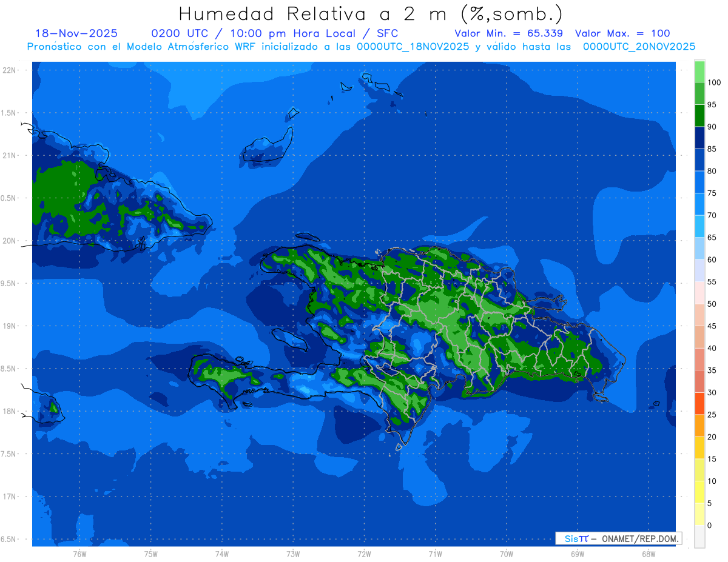Click the pale yellow swatch between 5 and 10
This screenshot has height=562, width=728.
point(699,492)
